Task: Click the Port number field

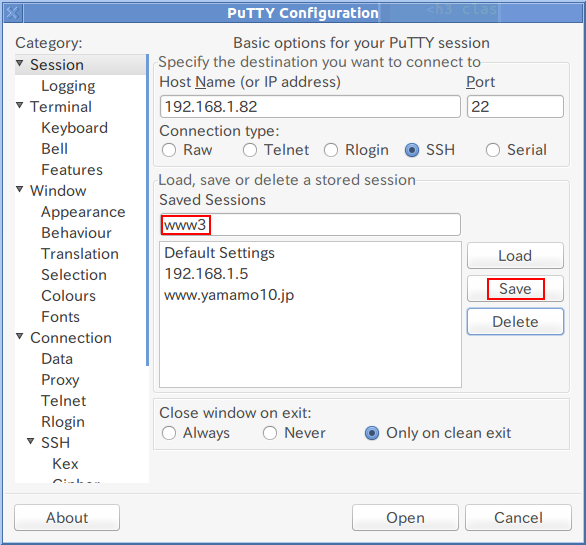Action: 515,107
